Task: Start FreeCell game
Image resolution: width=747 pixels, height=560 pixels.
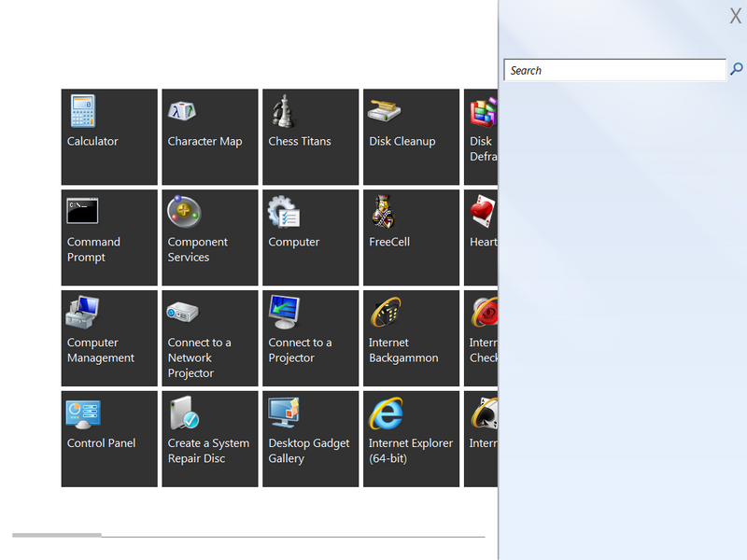Action: 412,237
